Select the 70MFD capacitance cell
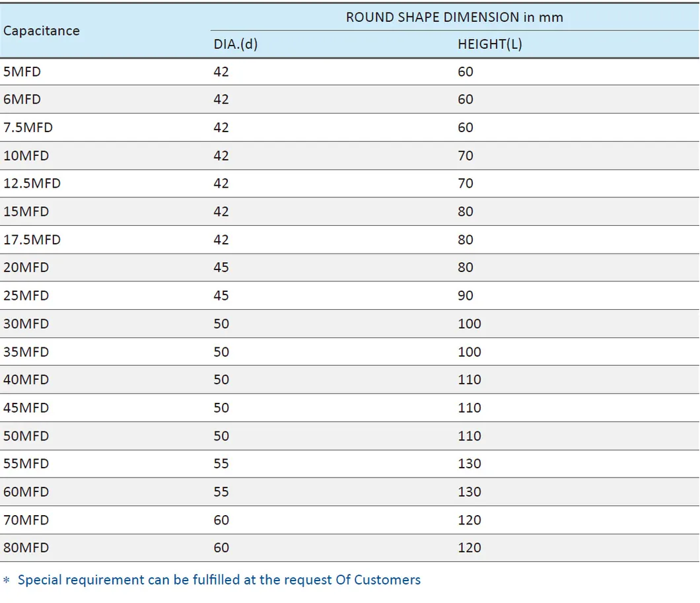The height and width of the screenshot is (603, 700). 26,520
